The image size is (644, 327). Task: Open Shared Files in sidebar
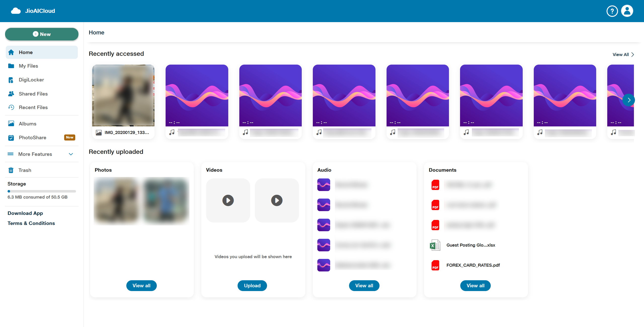33,94
